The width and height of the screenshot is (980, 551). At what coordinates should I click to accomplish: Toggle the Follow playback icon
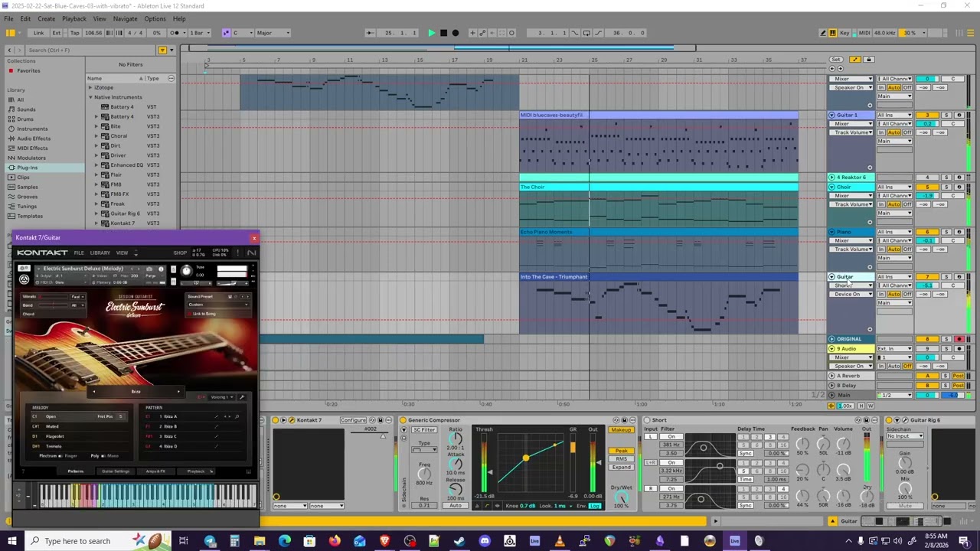tap(370, 33)
